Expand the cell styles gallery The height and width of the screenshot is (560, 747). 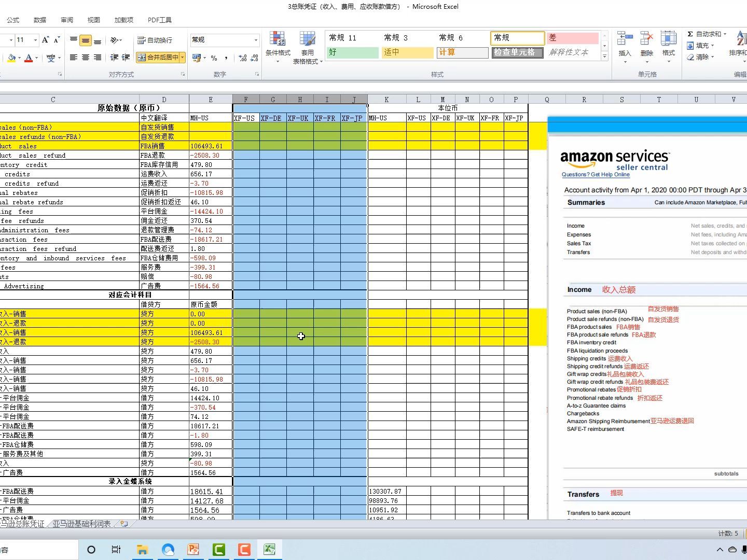(604, 56)
